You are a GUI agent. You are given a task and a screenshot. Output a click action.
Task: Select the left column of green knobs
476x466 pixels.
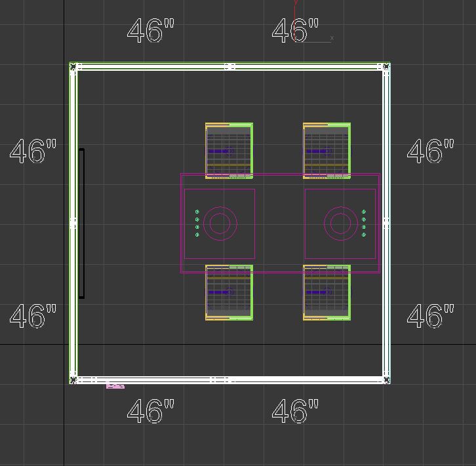(x=197, y=223)
